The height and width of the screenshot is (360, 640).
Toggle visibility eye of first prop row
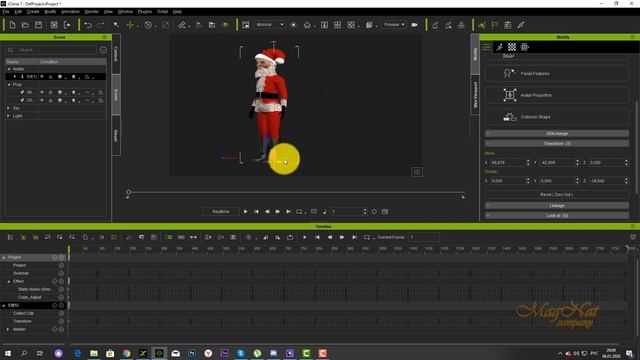point(42,92)
